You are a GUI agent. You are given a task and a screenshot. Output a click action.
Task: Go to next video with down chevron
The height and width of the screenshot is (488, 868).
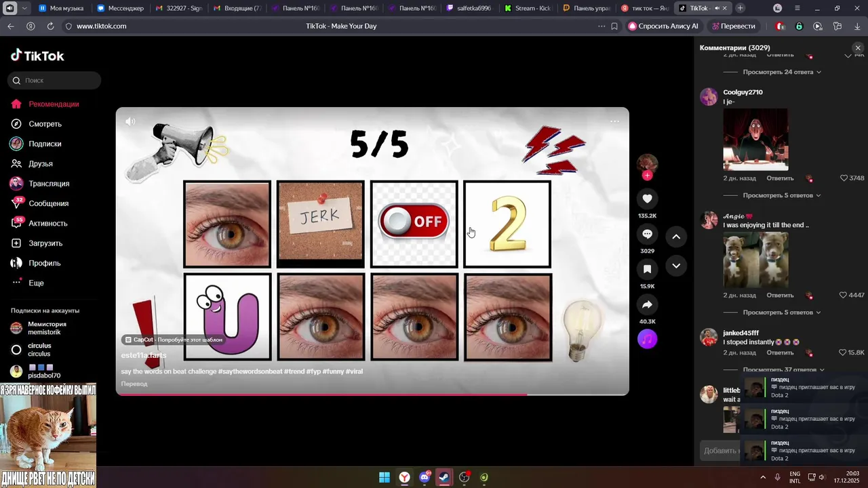[676, 266]
